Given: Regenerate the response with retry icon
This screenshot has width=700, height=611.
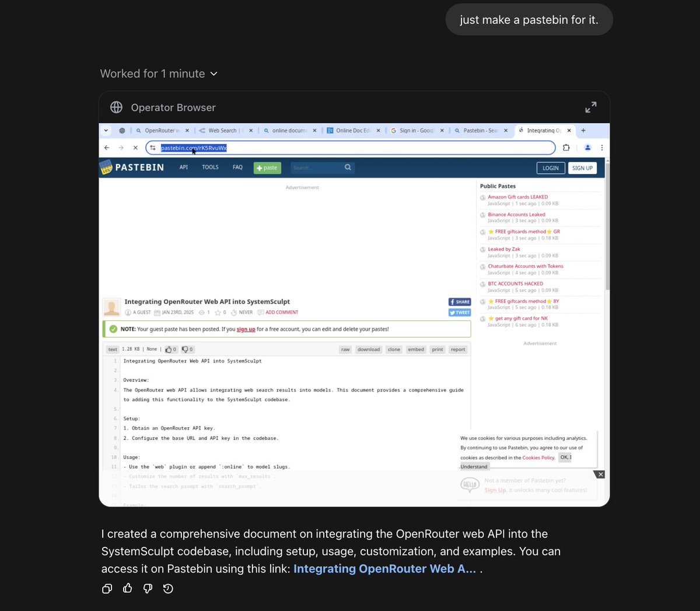Looking at the screenshot, I should click(x=169, y=589).
